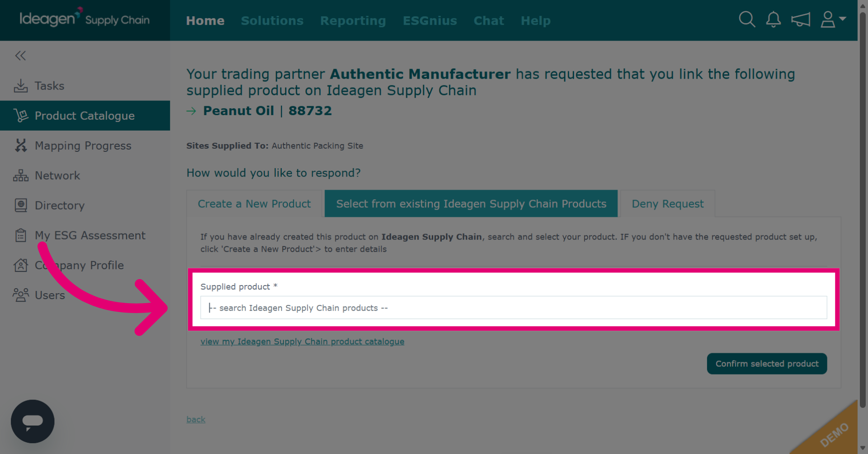The width and height of the screenshot is (868, 454).
Task: Go to Home in top navigation
Action: [x=205, y=21]
